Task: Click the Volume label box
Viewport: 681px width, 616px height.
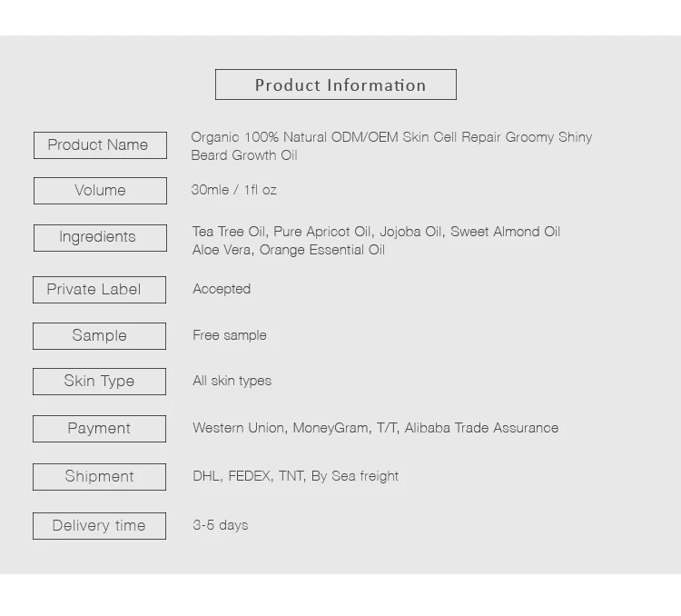Action: coord(100,191)
